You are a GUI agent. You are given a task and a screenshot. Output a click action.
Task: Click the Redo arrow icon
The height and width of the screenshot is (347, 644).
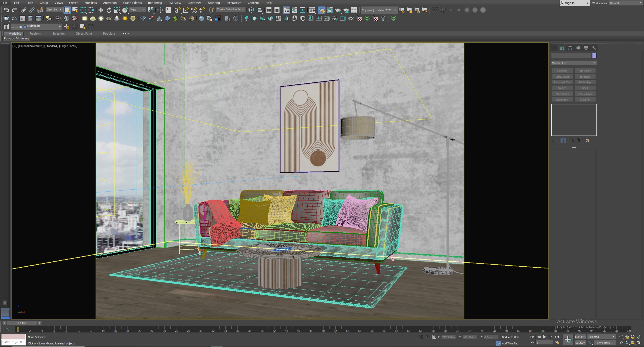pyautogui.click(x=14, y=10)
